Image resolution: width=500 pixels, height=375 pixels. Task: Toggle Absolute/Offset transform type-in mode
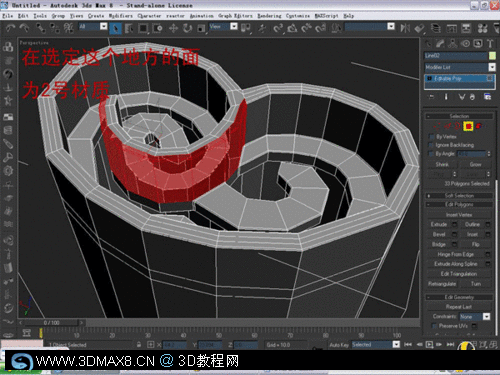pos(151,345)
